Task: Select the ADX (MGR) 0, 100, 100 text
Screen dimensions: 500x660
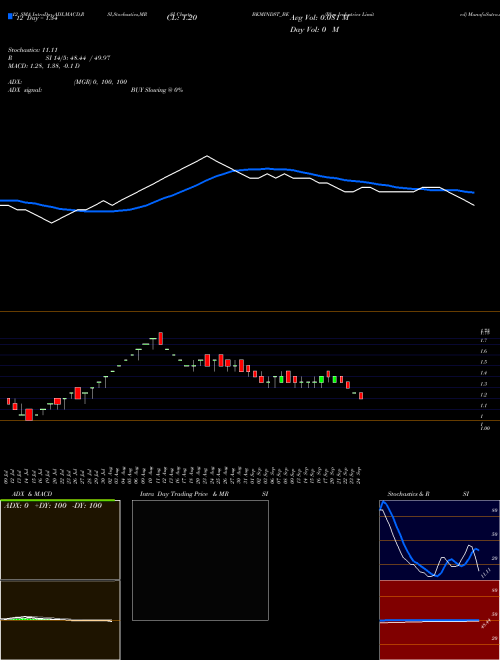Action: click(x=67, y=82)
